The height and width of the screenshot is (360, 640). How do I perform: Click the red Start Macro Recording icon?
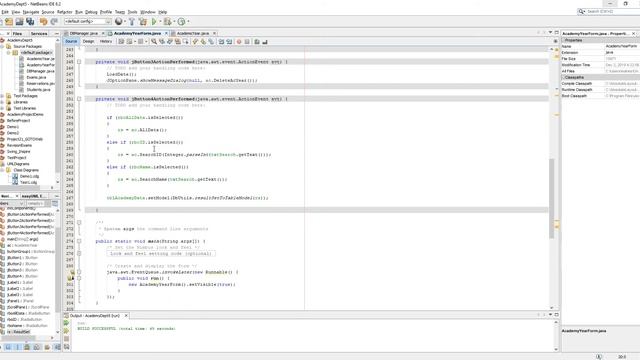coord(239,42)
